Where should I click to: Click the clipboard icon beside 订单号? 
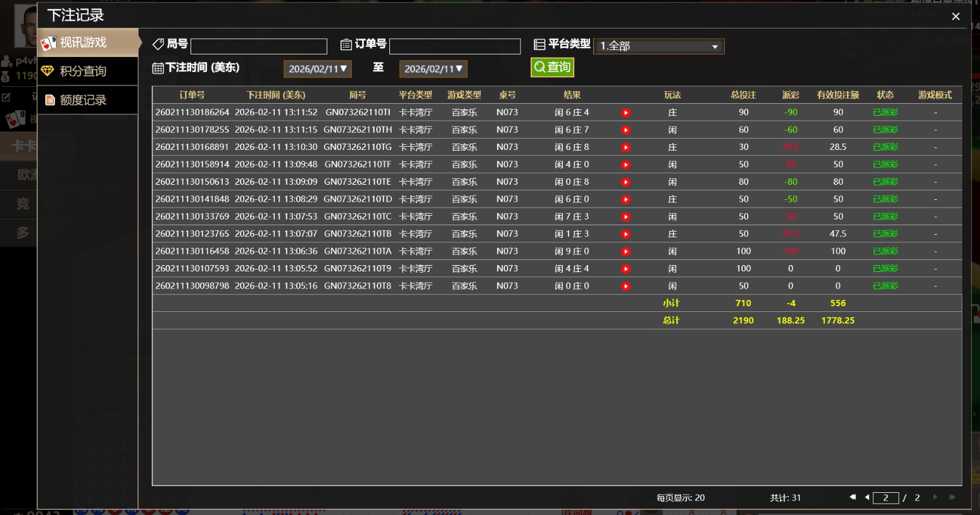click(x=346, y=44)
